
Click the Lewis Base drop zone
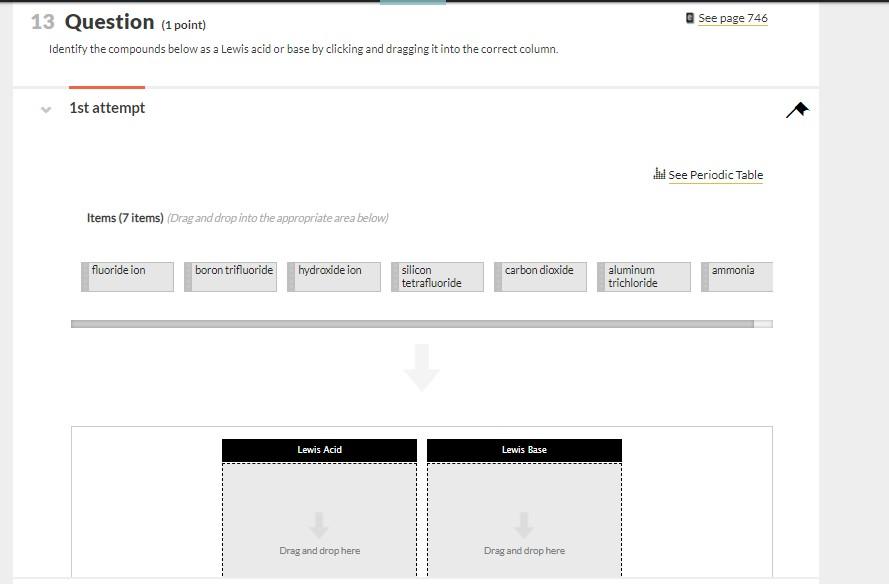click(x=524, y=520)
